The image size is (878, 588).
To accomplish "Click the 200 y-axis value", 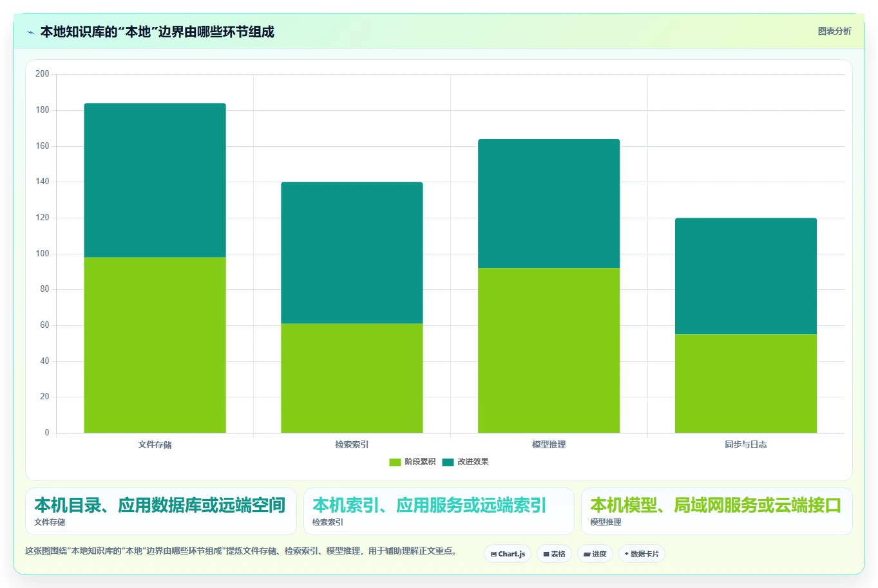I will 43,74.
